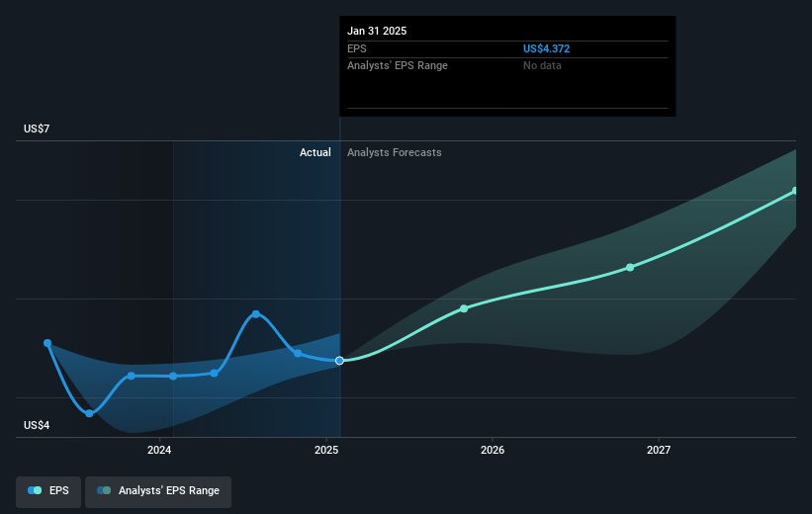Select the peak EPS point in mid-2024
This screenshot has width=812, height=514.
point(256,314)
